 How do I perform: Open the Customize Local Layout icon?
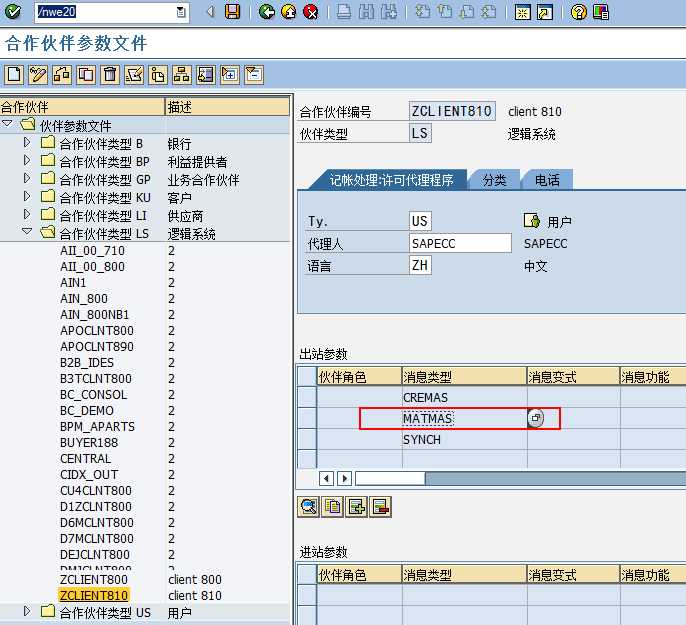tap(601, 12)
